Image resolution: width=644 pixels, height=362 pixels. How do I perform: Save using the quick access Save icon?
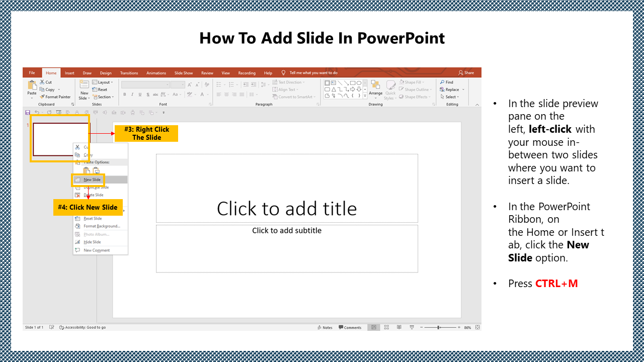tap(28, 113)
